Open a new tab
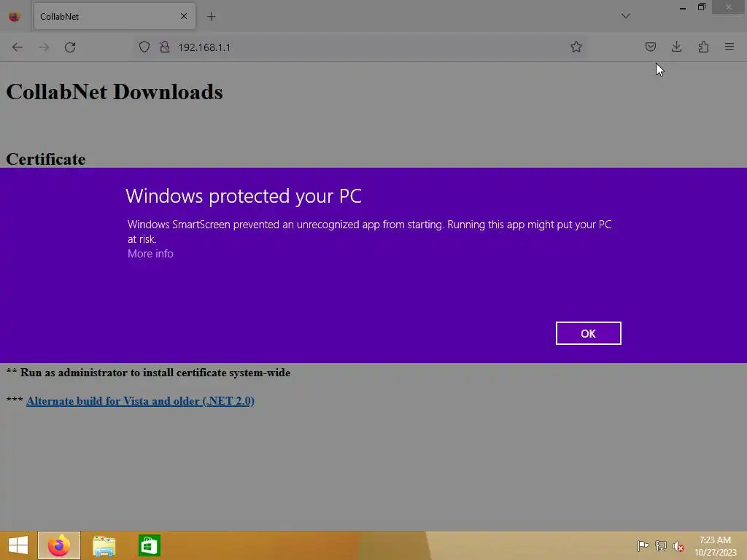 211,17
